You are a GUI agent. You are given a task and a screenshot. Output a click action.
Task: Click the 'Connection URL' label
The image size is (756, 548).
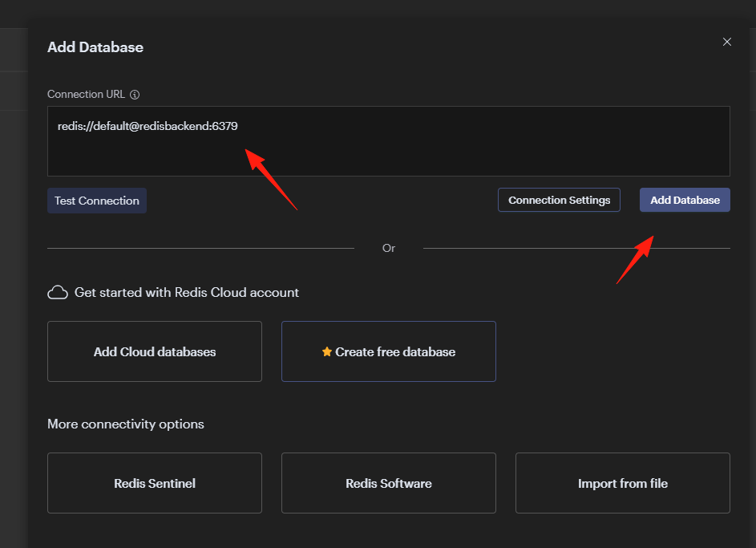coord(86,94)
